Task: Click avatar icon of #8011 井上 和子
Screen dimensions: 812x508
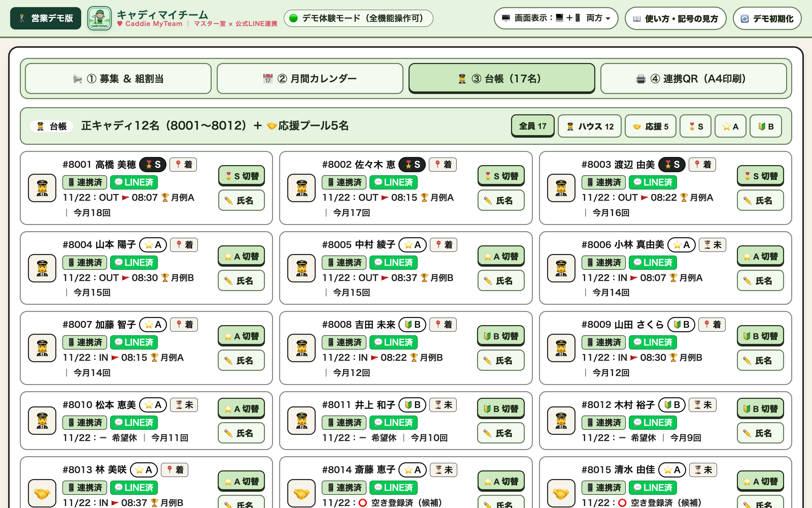Action: click(302, 421)
